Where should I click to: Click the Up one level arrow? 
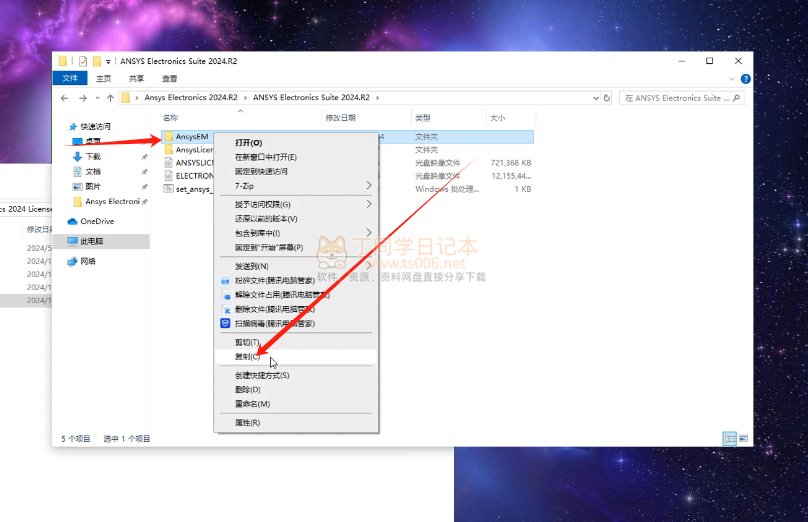coord(109,98)
